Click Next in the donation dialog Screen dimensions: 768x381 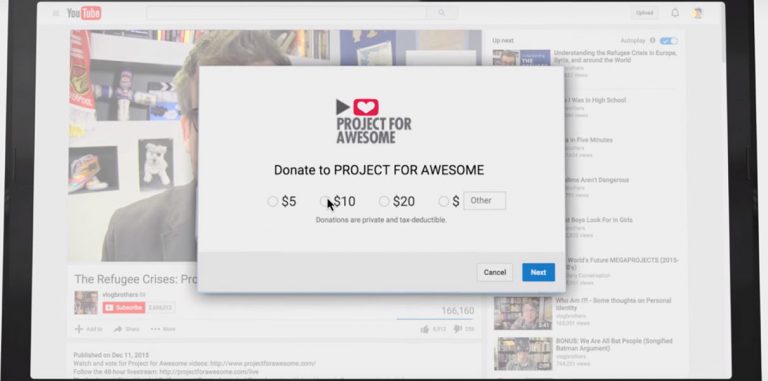coord(538,272)
